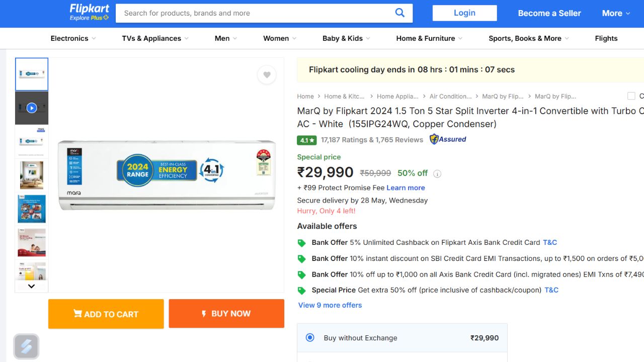The image size is (644, 362).
Task: Expand the Electronics category menu
Action: 73,38
